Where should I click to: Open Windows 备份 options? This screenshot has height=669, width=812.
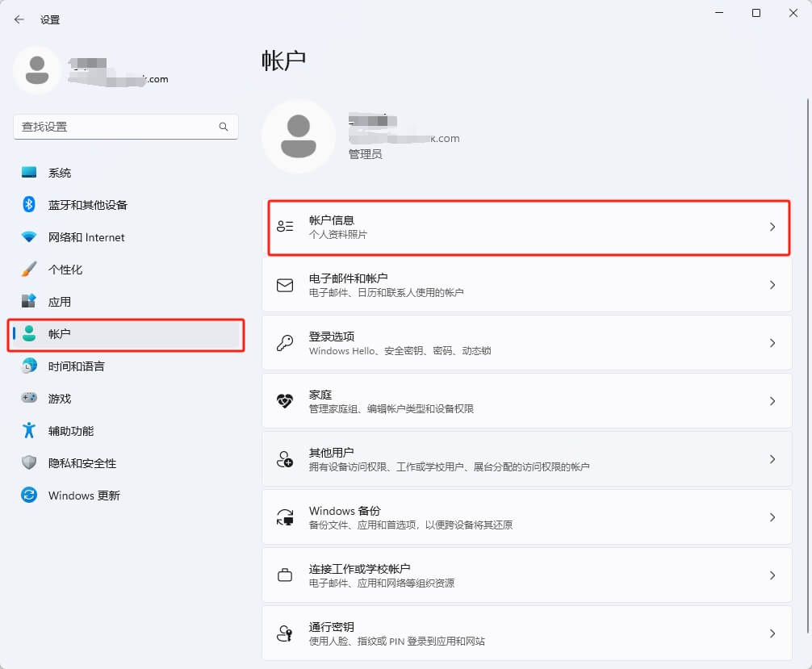click(x=526, y=516)
